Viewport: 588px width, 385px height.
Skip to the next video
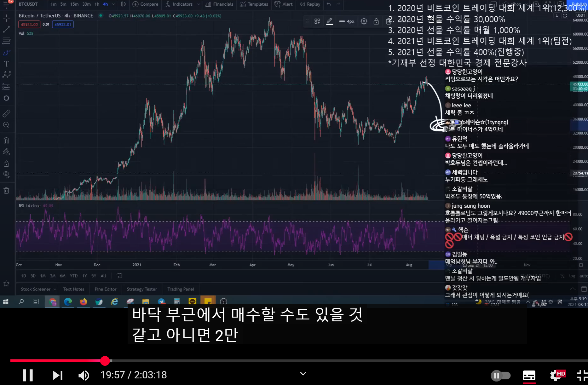58,375
